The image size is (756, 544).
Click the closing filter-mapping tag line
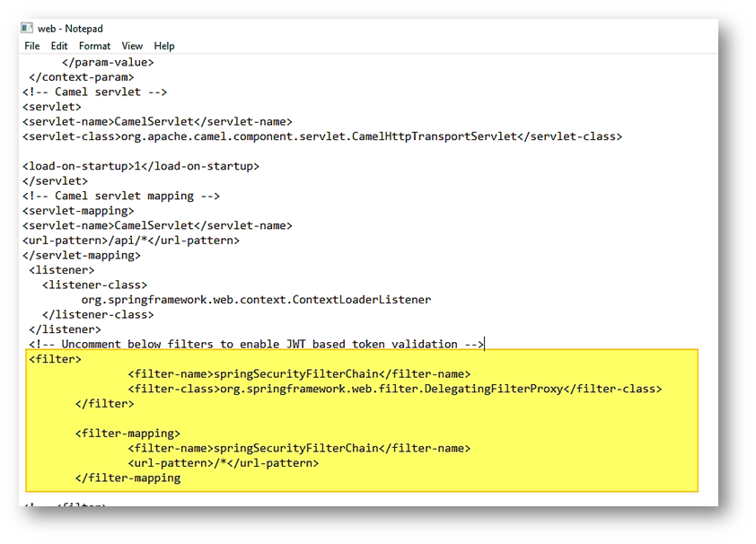(x=127, y=478)
